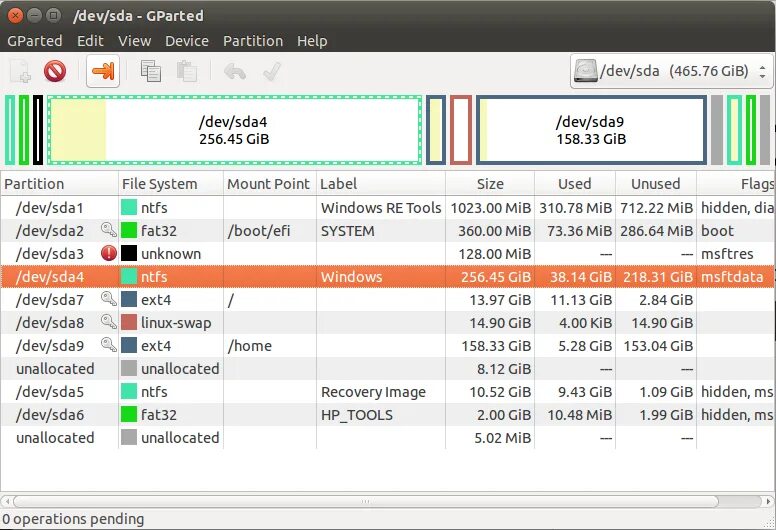Sort by the Label column header
The width and height of the screenshot is (776, 530).
coord(381,184)
